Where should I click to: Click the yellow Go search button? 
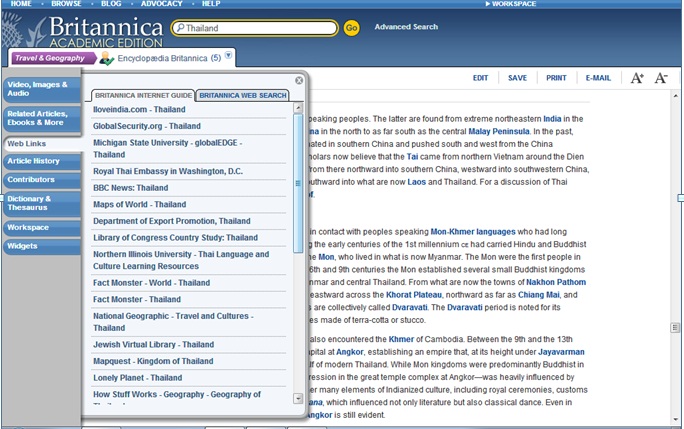click(351, 28)
